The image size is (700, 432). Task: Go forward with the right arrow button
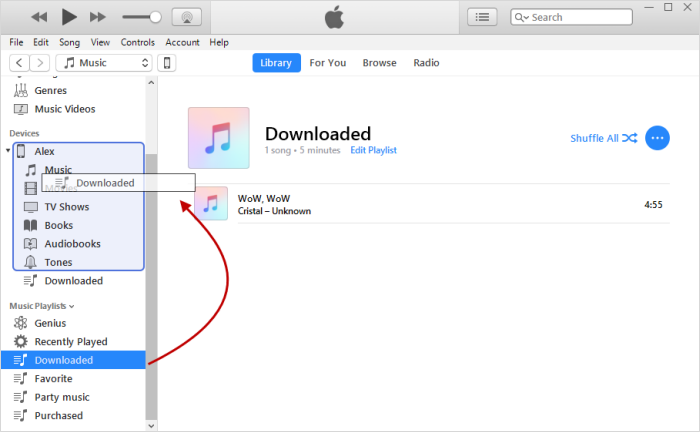[40, 63]
